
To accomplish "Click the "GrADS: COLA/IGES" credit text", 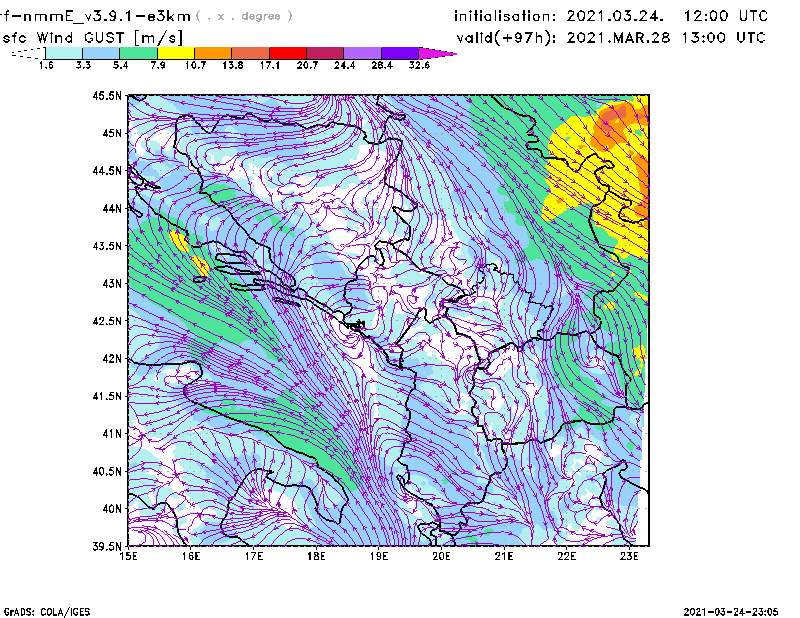I will pos(46,612).
